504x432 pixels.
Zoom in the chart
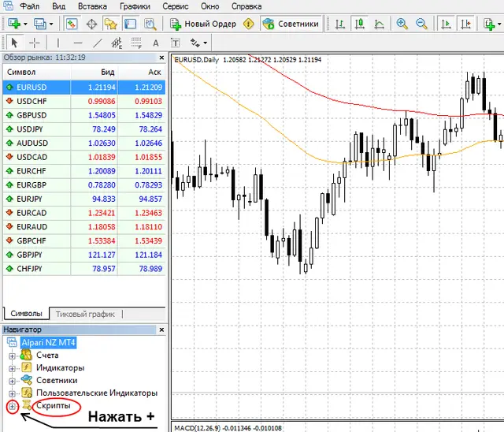[x=402, y=24]
